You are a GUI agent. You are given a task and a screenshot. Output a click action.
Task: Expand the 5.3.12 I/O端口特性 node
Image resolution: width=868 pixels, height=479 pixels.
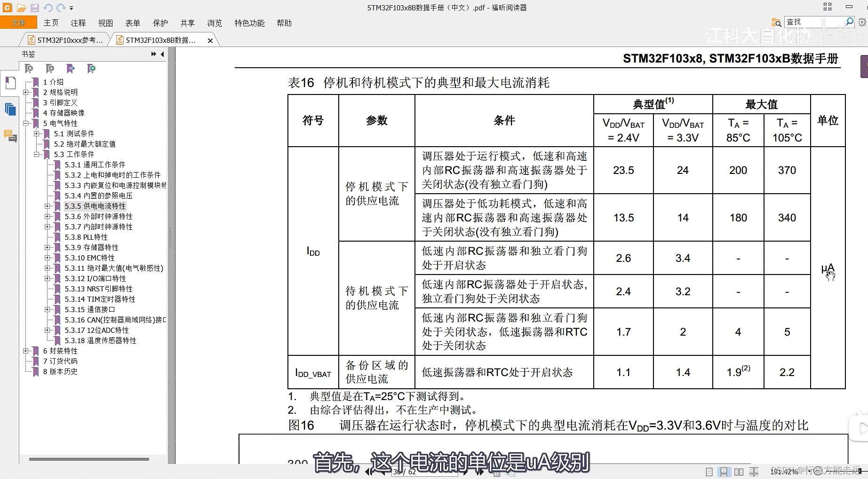(47, 278)
